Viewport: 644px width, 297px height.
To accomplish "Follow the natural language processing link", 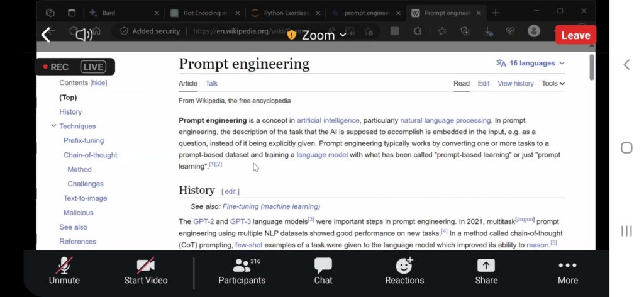I will (x=445, y=120).
